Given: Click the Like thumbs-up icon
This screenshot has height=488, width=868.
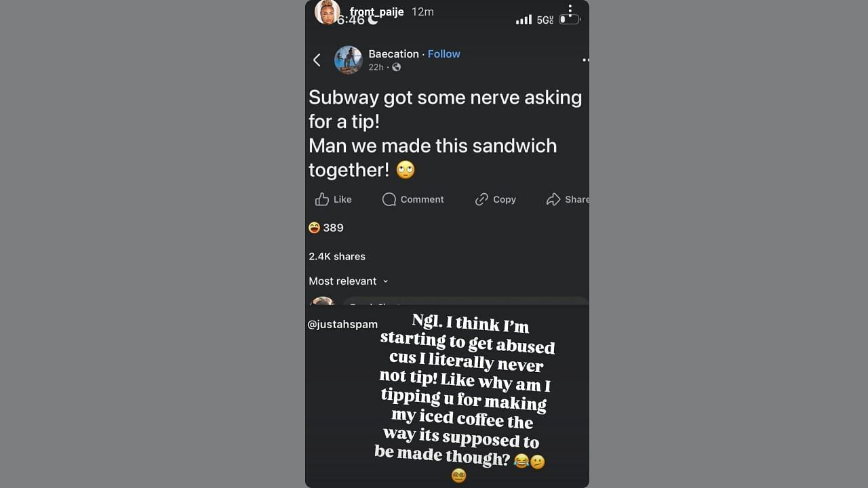Looking at the screenshot, I should (x=322, y=199).
